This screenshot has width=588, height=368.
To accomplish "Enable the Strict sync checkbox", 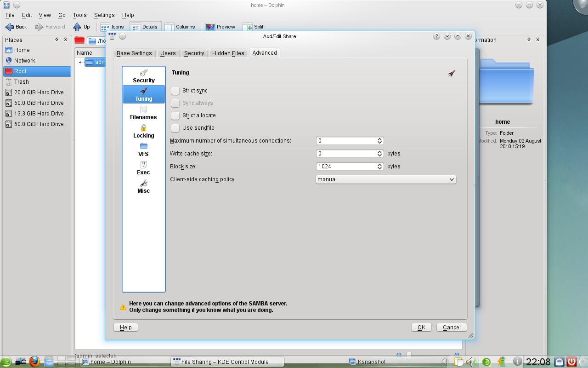I will point(175,91).
